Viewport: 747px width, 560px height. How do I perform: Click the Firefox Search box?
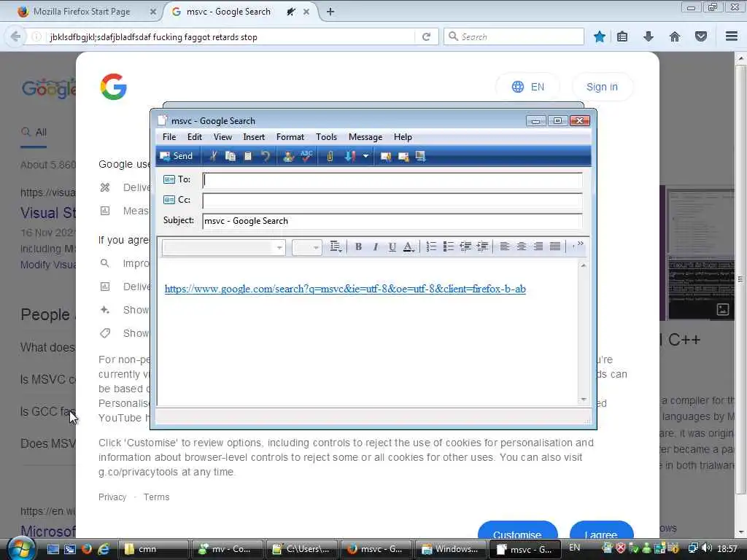click(514, 36)
